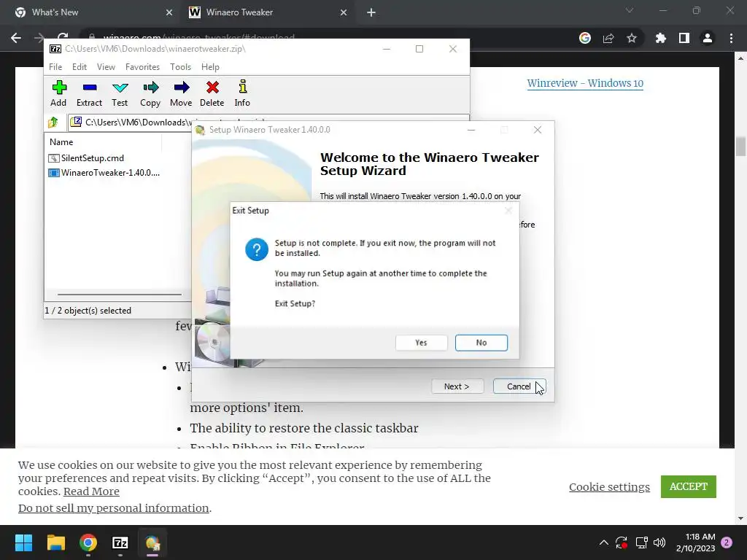
Task: Close the Winaero Tweaker browser tab
Action: point(344,12)
